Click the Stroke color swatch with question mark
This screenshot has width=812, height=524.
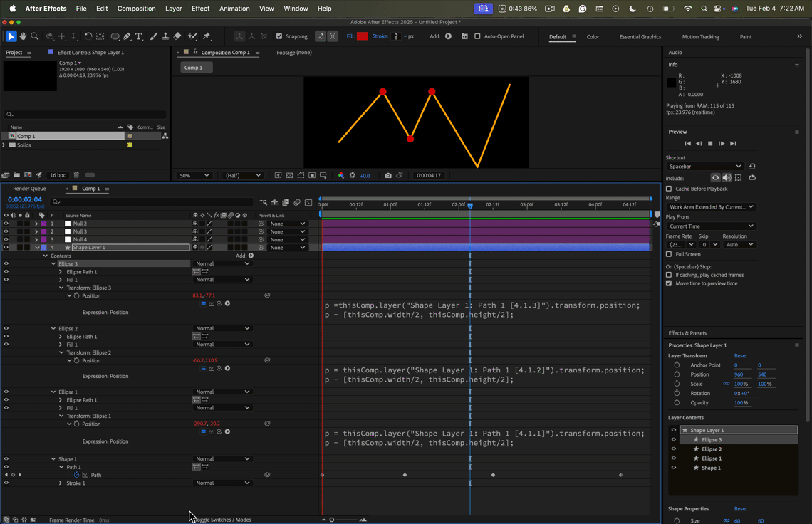(x=396, y=36)
